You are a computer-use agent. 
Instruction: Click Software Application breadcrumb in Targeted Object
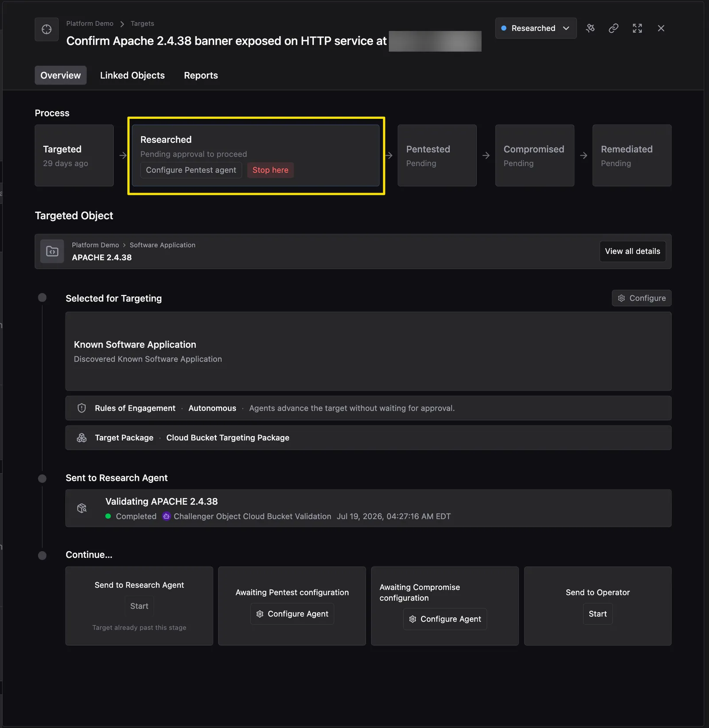point(162,245)
